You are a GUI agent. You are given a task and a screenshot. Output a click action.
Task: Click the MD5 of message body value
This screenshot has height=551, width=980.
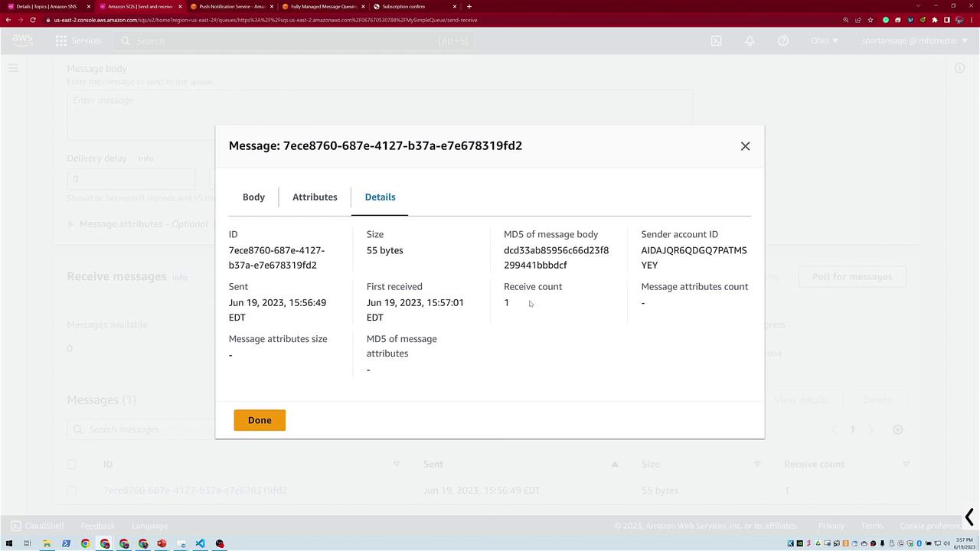click(x=557, y=258)
